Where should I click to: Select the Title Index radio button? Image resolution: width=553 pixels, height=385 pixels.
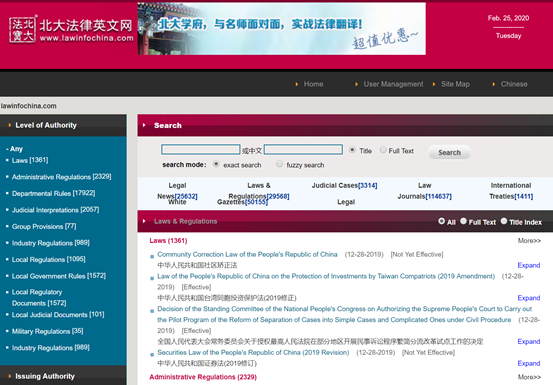[x=504, y=221]
